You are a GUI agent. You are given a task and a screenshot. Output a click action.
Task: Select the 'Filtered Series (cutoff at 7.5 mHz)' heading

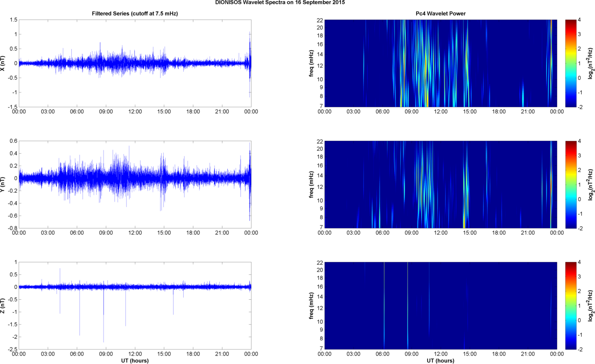tap(135, 14)
